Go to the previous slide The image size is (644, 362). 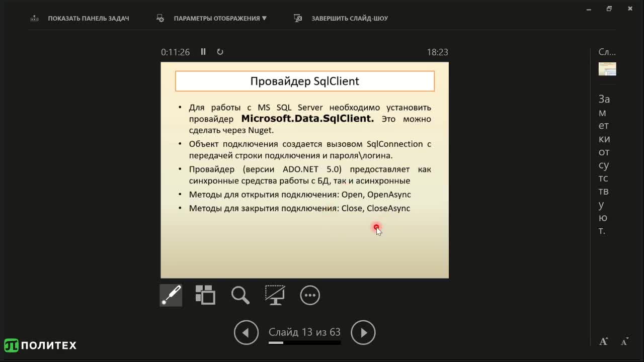(246, 332)
